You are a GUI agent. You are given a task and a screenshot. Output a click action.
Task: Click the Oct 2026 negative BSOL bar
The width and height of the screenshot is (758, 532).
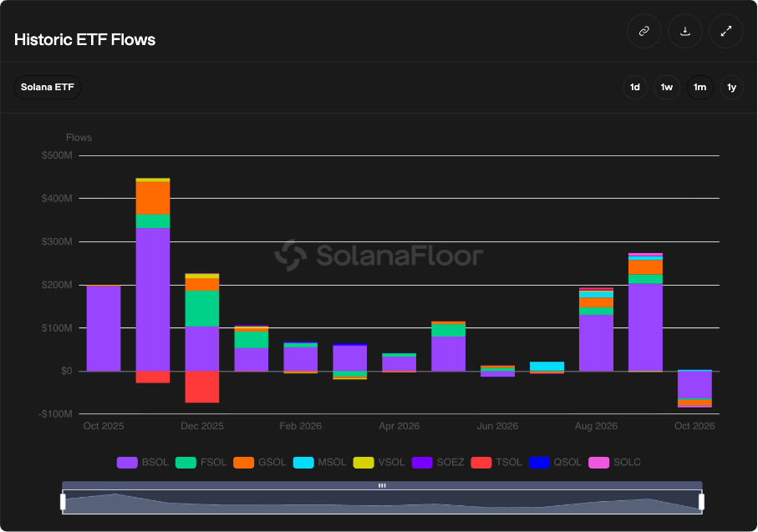click(x=694, y=385)
